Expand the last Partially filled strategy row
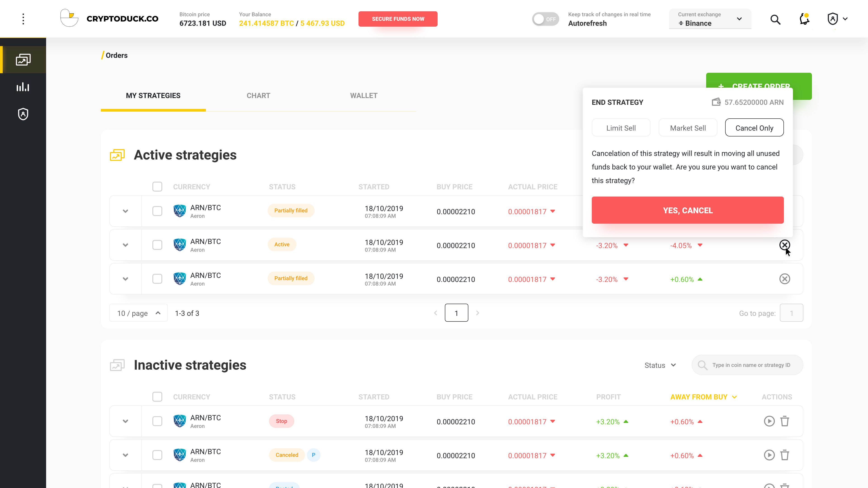 (x=125, y=279)
